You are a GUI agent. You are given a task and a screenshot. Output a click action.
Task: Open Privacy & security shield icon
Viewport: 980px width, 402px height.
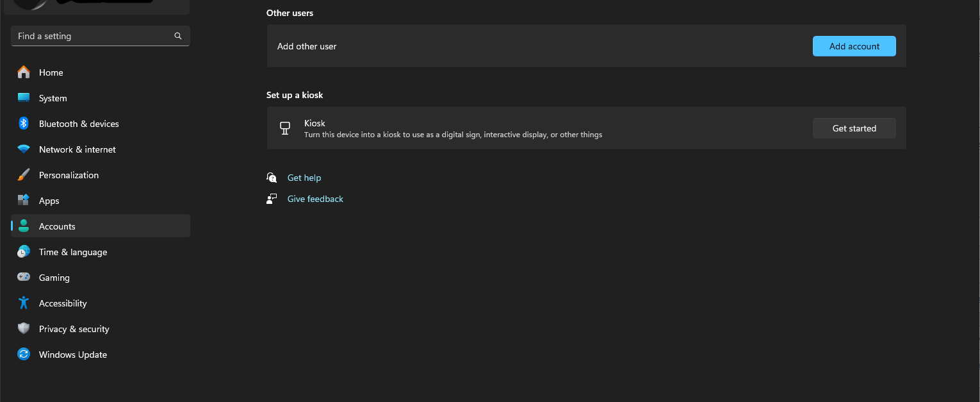(x=24, y=329)
